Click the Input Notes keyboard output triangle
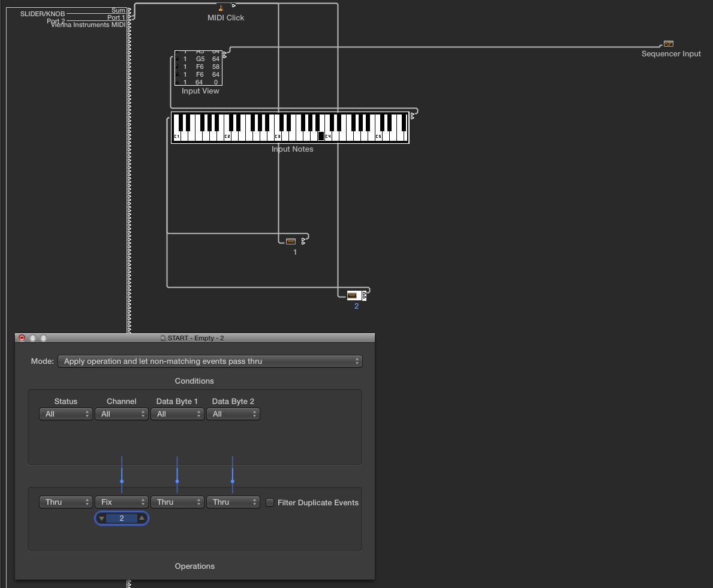Image resolution: width=713 pixels, height=588 pixels. click(x=412, y=117)
